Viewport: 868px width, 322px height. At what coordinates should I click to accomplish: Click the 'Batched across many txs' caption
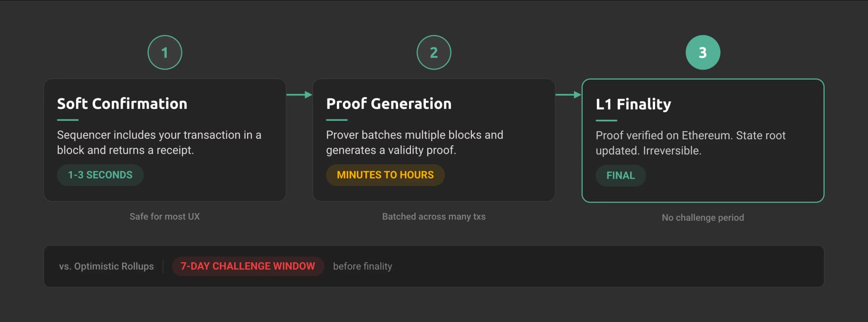pos(434,217)
